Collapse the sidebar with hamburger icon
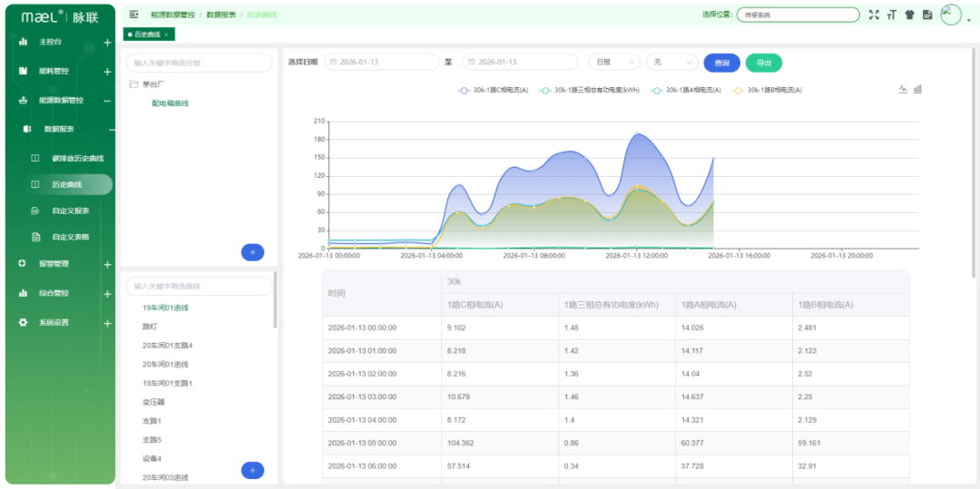Viewport: 980px width, 489px height. [x=133, y=15]
